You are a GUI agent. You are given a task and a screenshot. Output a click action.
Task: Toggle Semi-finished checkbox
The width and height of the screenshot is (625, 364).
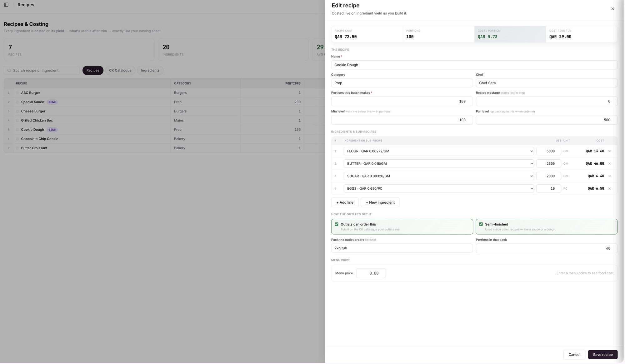481,224
